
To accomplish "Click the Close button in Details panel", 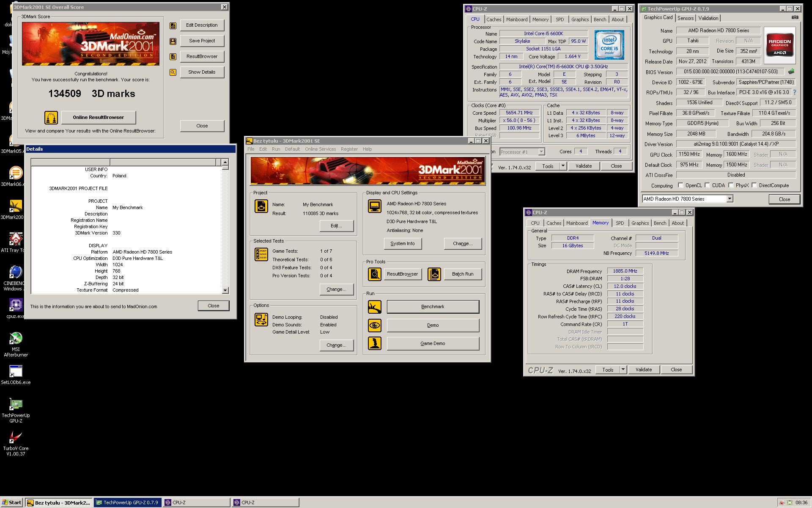I will coord(214,306).
